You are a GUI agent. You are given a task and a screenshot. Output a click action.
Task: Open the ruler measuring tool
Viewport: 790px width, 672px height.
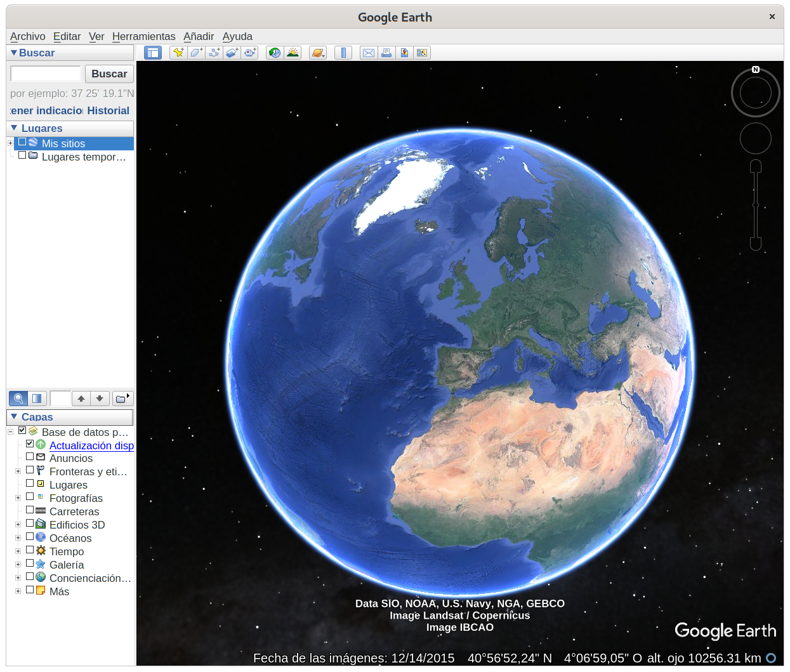tap(343, 53)
